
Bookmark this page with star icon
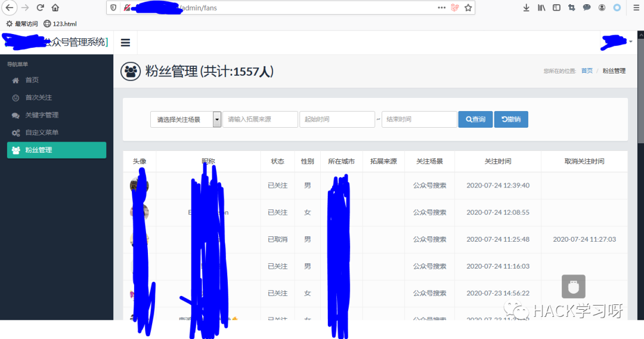[468, 7]
